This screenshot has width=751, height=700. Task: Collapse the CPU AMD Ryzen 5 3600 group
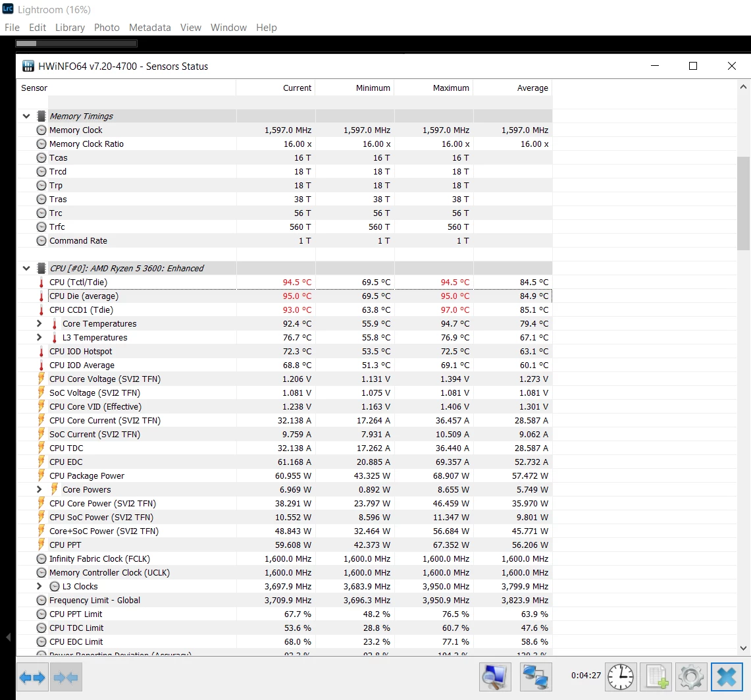pyautogui.click(x=26, y=268)
